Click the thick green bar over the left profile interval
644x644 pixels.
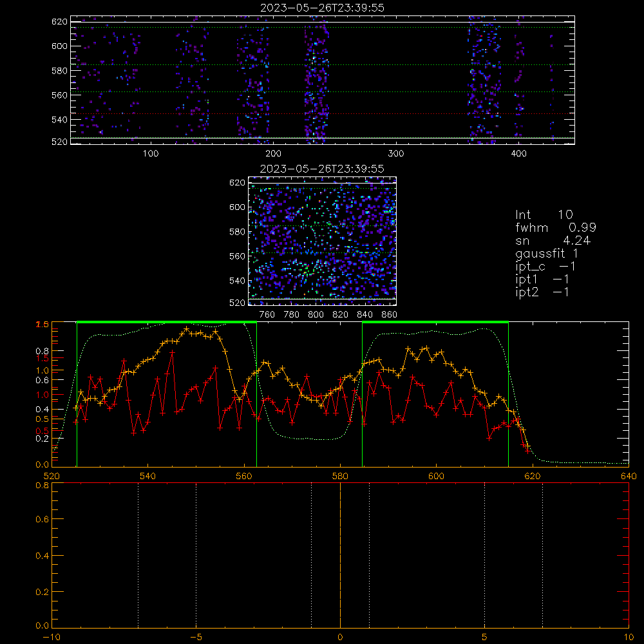pyautogui.click(x=167, y=323)
